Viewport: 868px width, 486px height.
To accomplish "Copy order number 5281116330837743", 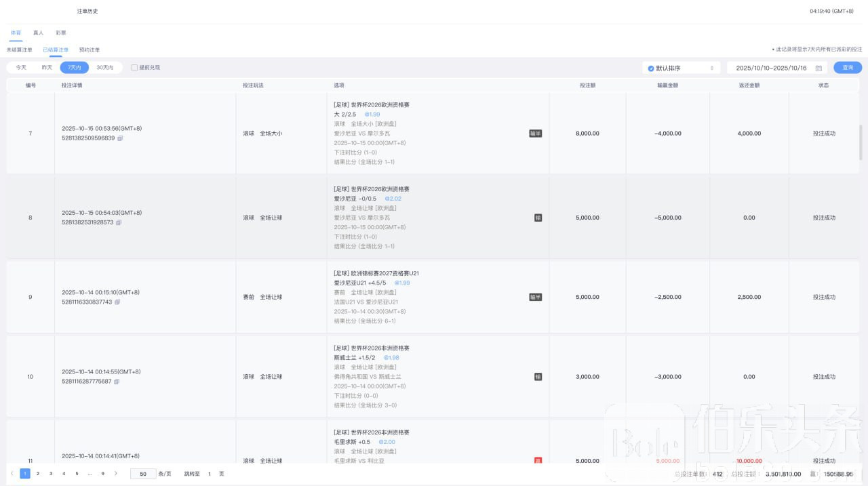I will (117, 302).
